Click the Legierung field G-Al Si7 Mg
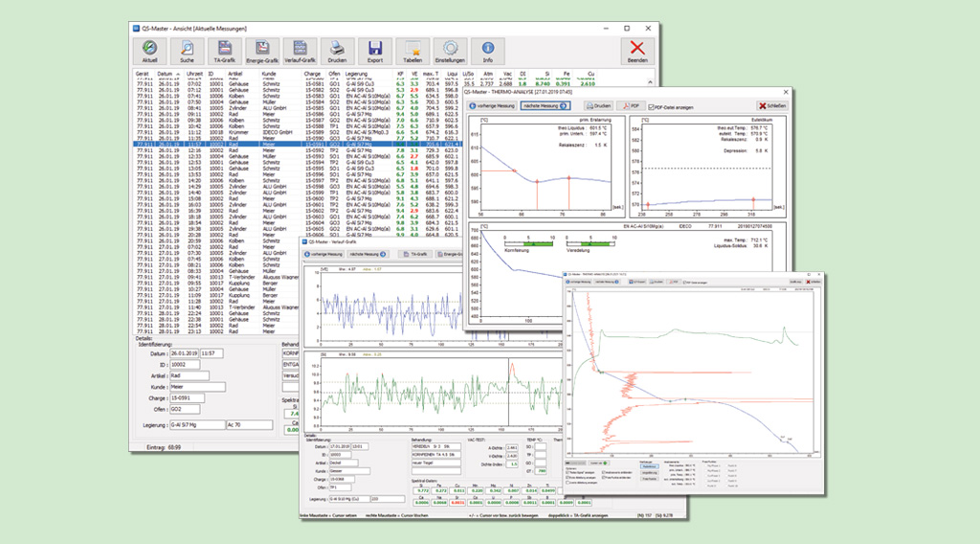980x544 pixels. click(x=197, y=425)
